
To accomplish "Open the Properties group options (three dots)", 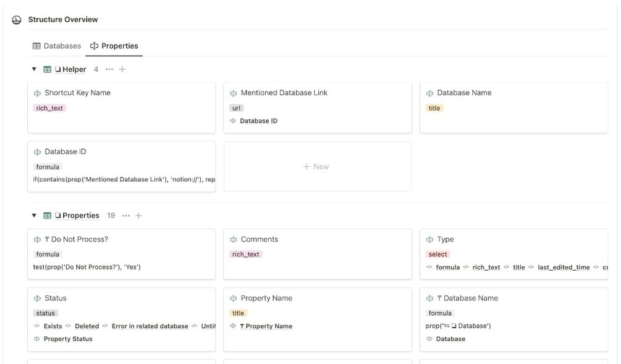I will [126, 216].
